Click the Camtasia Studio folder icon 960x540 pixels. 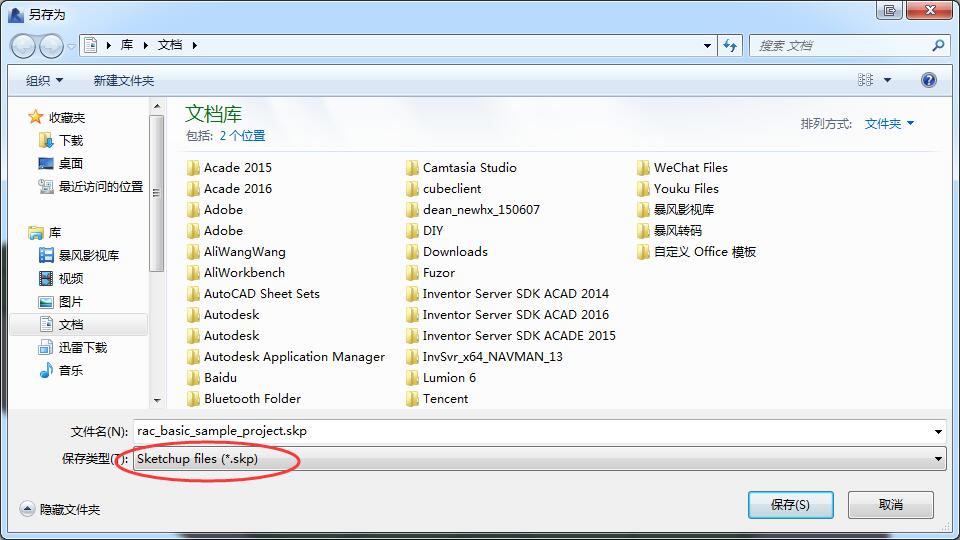click(x=412, y=168)
